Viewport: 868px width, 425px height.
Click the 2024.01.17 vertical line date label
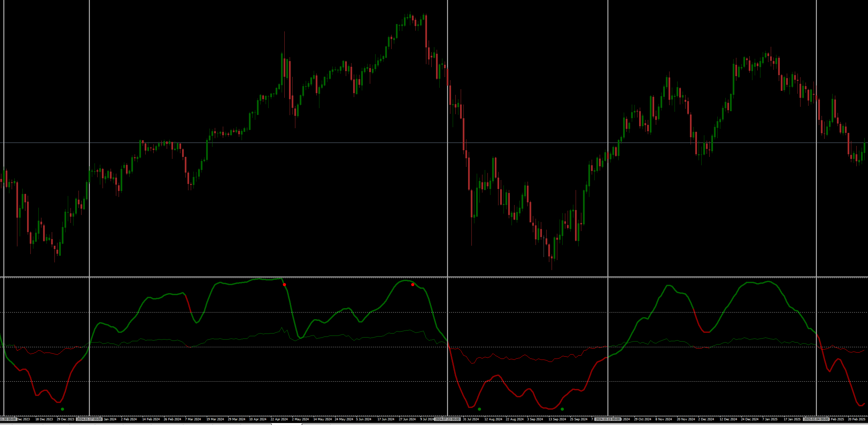point(89,419)
